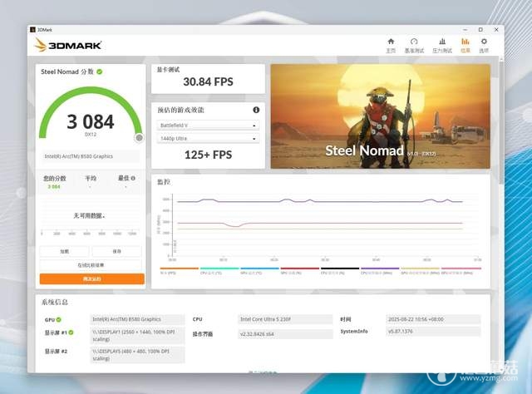Select the Stress Tests tab label
532x394 pixels.
pos(442,51)
